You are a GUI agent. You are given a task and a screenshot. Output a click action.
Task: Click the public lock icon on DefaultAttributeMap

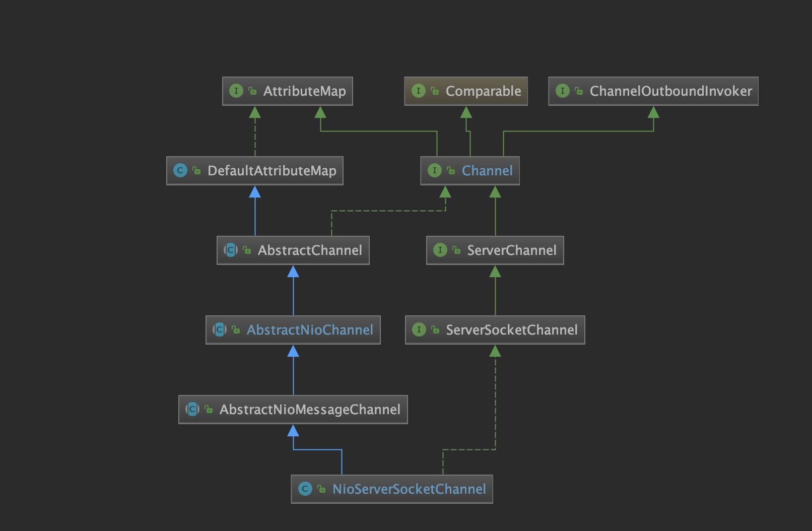pyautogui.click(x=197, y=171)
